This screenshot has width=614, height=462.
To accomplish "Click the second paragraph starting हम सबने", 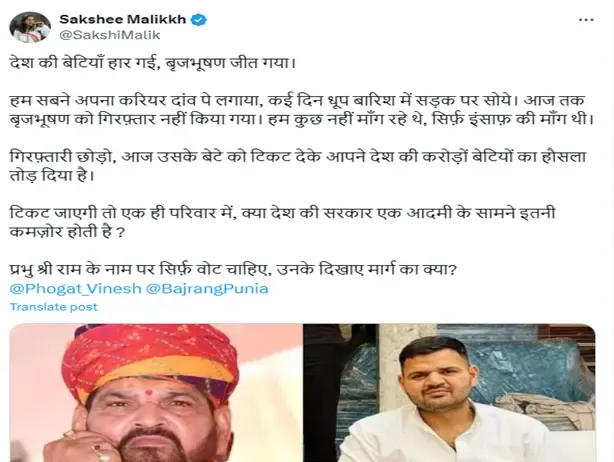I will pyautogui.click(x=302, y=110).
